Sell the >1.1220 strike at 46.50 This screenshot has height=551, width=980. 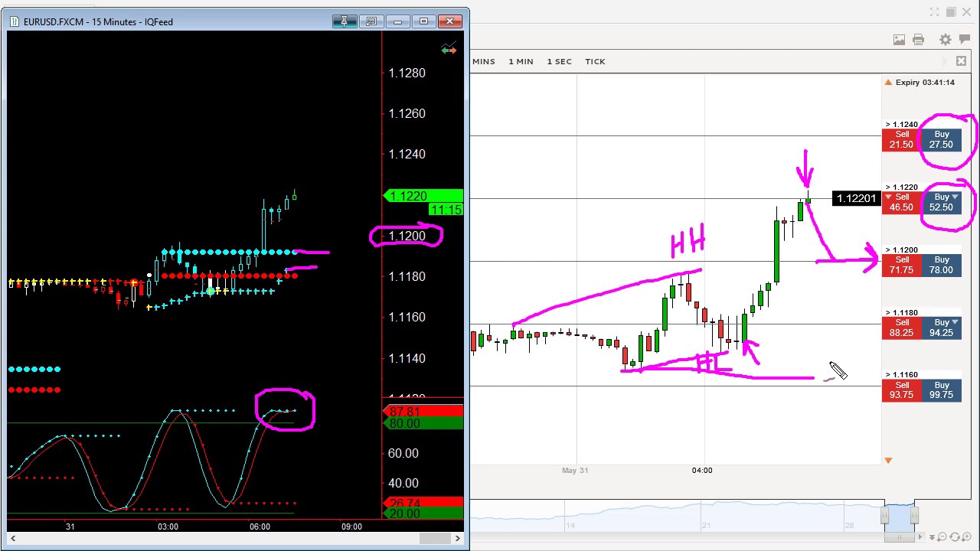902,202
